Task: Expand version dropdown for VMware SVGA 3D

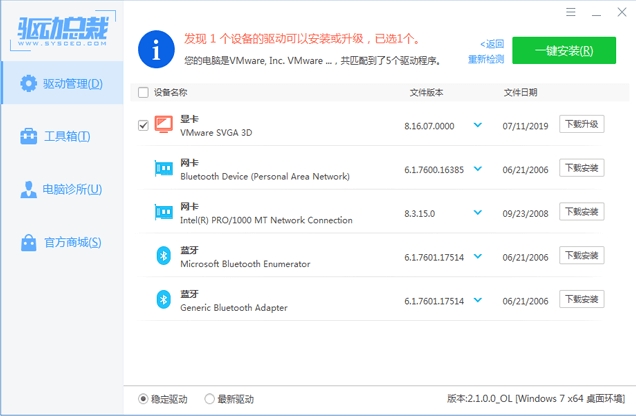Action: tap(477, 125)
